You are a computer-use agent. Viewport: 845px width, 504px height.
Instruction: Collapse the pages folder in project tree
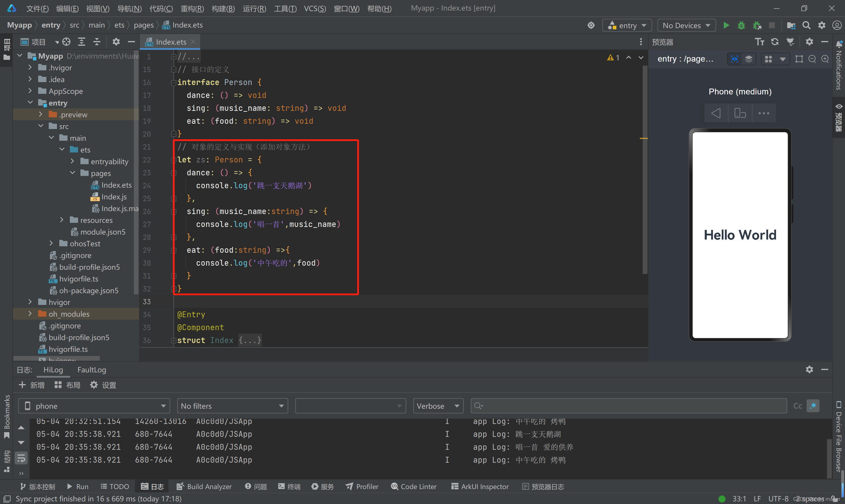point(72,173)
